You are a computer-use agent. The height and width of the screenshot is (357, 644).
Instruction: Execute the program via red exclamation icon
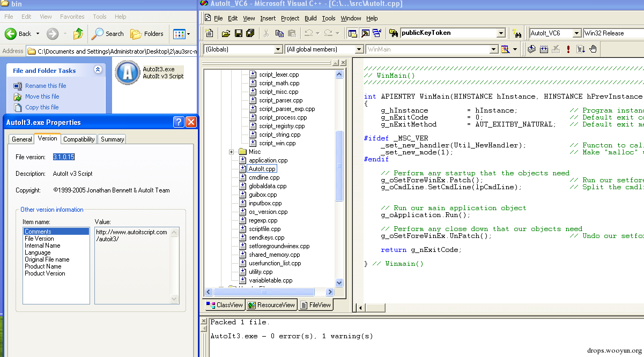click(x=567, y=48)
